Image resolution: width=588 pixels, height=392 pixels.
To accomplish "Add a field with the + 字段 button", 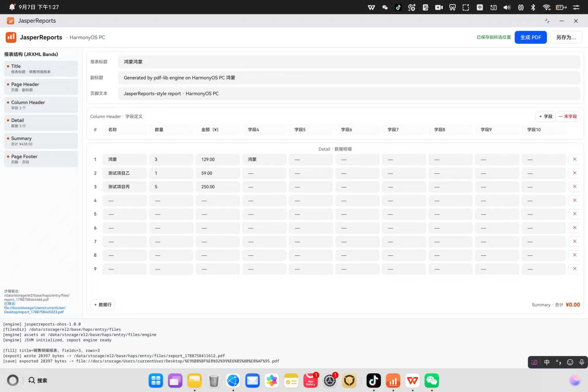I will pos(545,116).
